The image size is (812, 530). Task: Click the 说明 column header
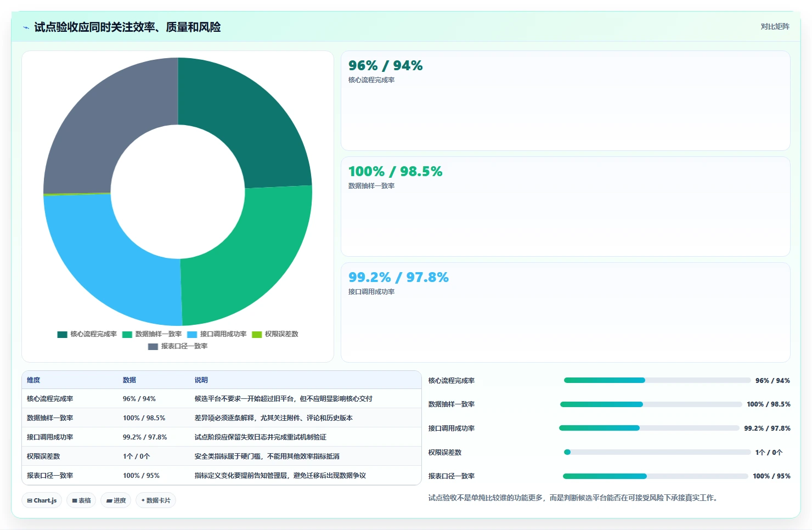(x=201, y=380)
